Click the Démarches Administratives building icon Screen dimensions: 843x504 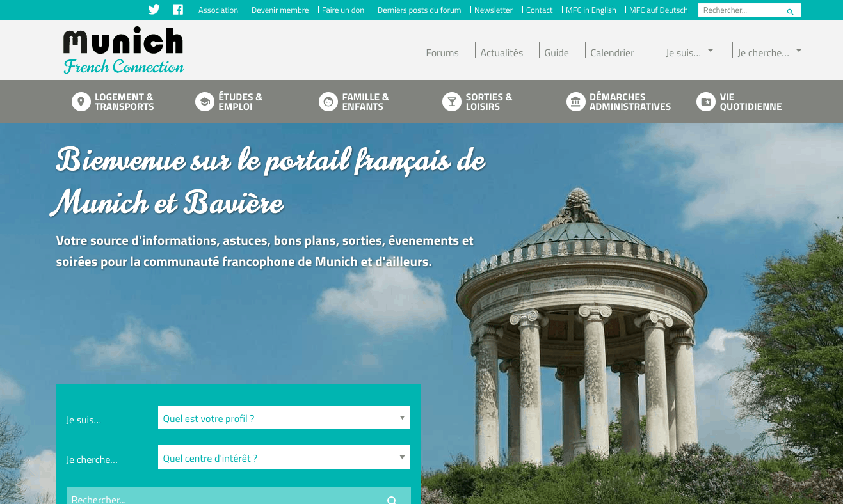click(x=576, y=102)
